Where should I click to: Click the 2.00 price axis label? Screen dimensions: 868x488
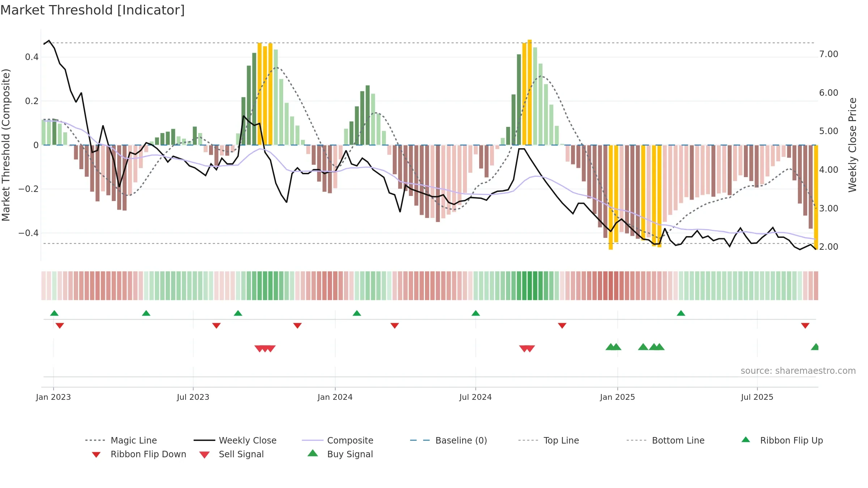point(829,247)
